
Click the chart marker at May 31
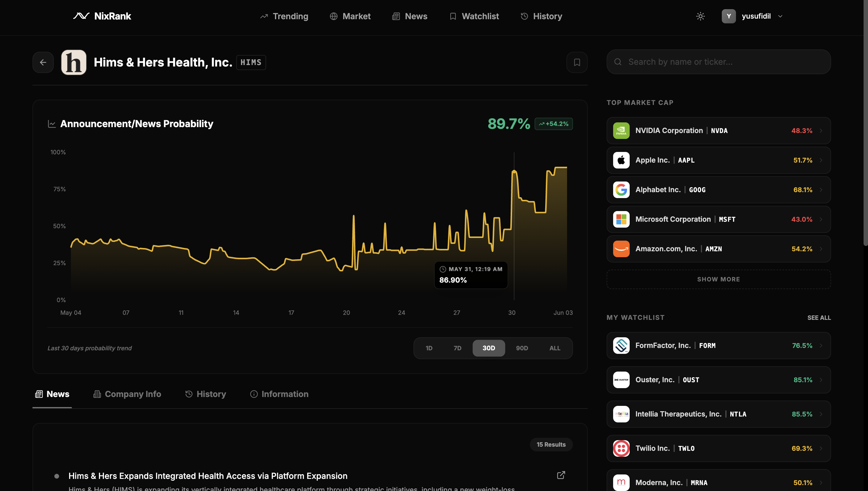(514, 171)
